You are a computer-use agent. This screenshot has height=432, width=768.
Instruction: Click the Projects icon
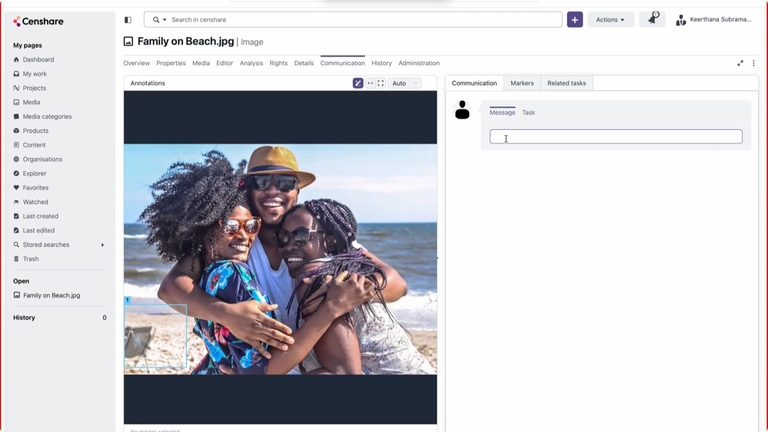point(16,88)
